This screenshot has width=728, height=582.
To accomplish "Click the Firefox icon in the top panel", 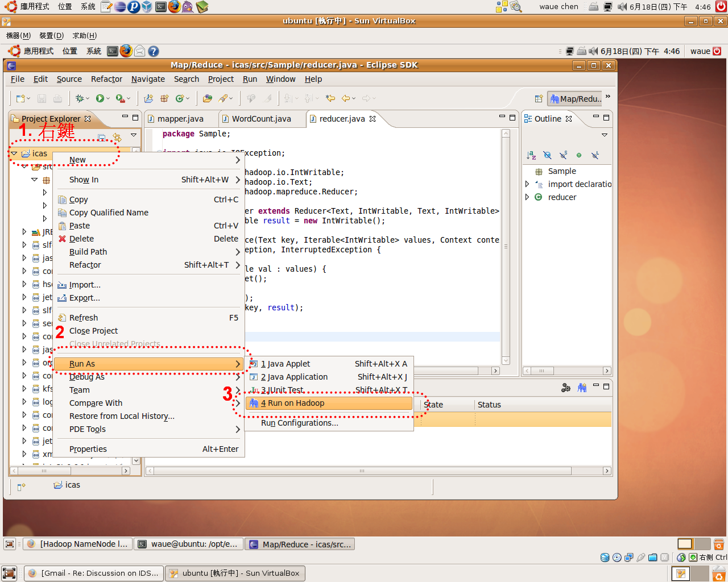I will tap(174, 6).
